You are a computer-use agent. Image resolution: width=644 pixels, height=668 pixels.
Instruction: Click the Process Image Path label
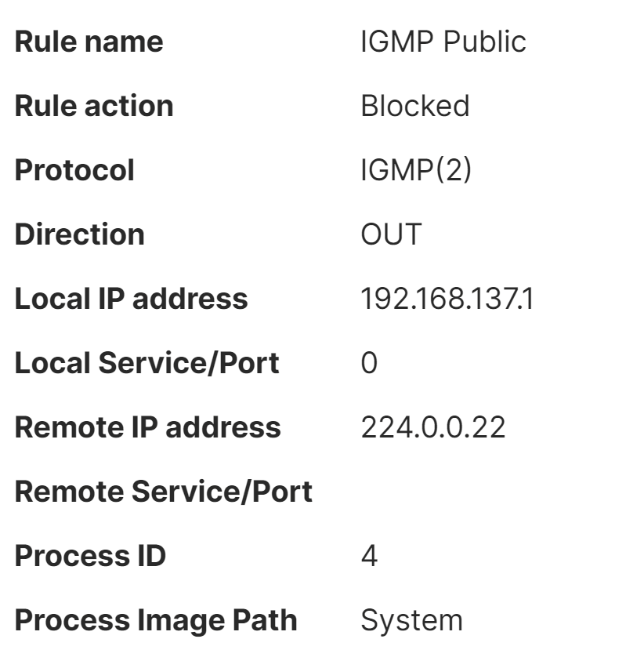tap(156, 620)
